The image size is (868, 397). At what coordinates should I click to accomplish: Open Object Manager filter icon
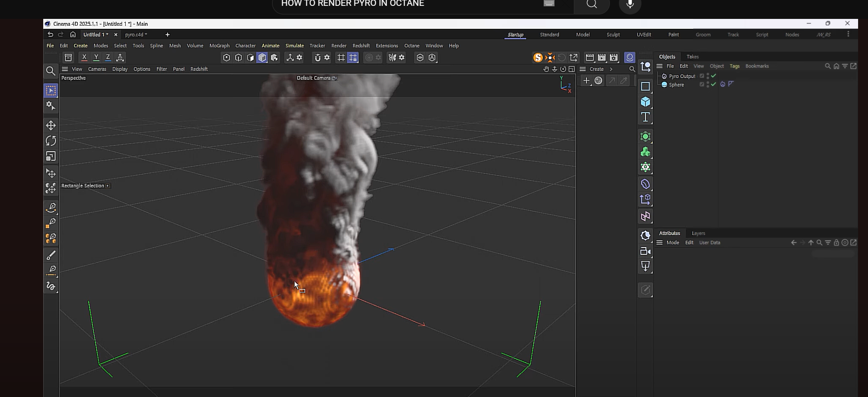[845, 66]
